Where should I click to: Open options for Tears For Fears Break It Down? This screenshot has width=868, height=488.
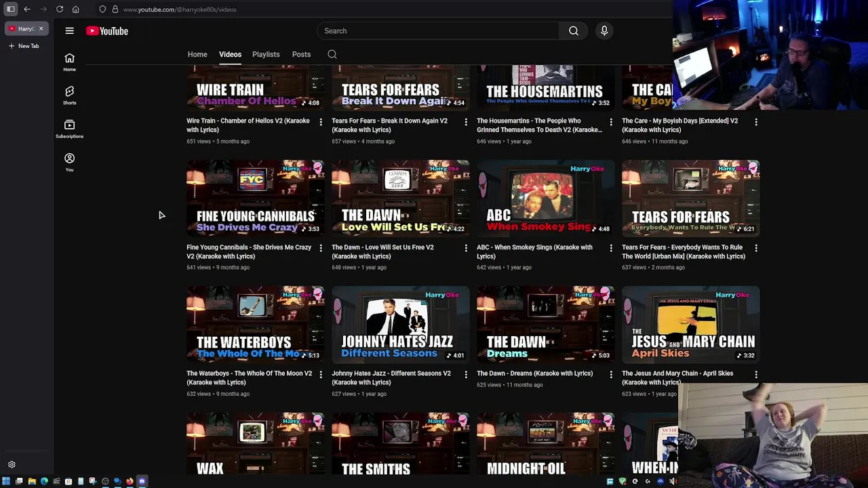(466, 122)
